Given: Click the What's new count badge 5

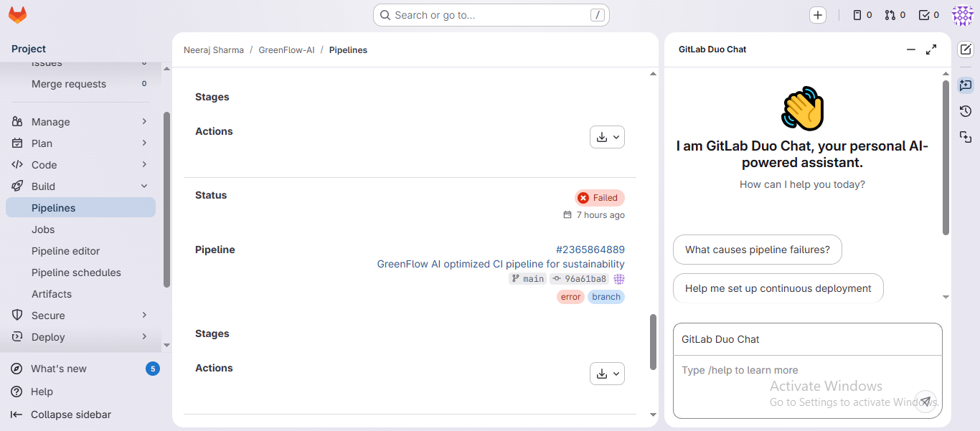Looking at the screenshot, I should click(x=153, y=369).
